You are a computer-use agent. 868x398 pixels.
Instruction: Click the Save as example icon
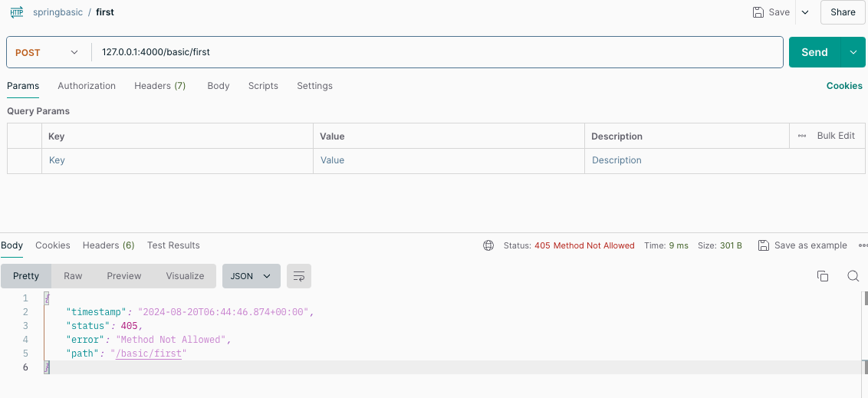tap(764, 245)
